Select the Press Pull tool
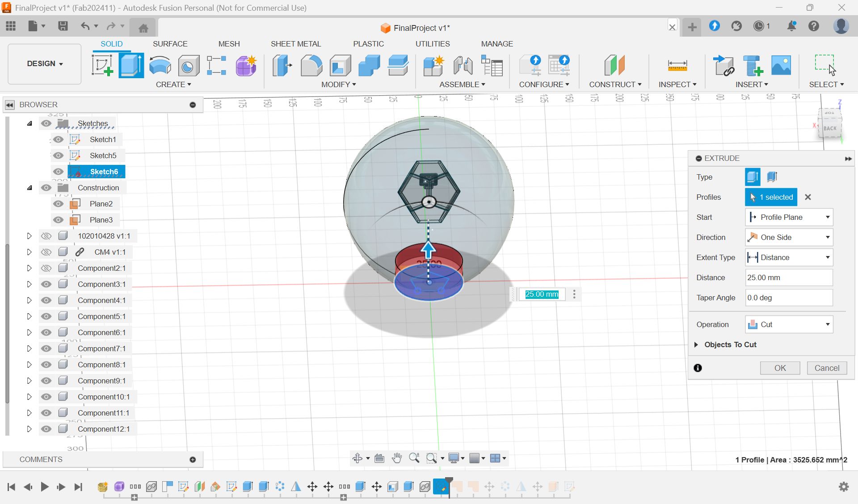This screenshot has width=858, height=504. click(282, 66)
